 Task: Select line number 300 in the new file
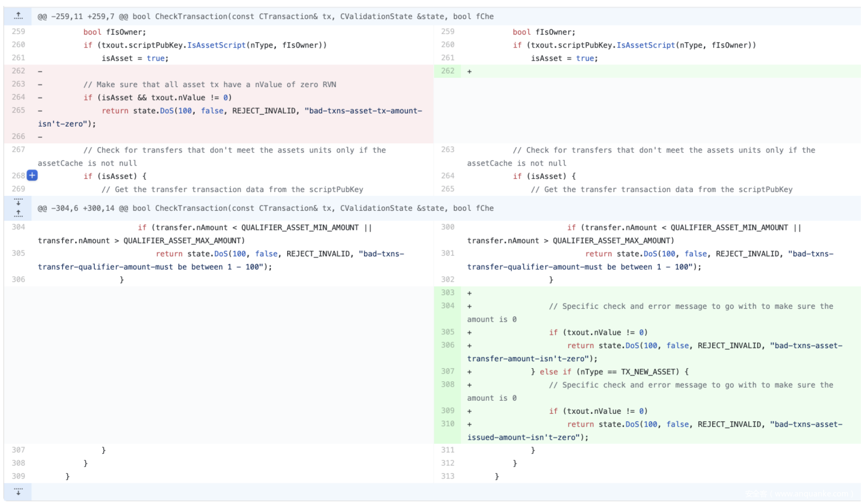coord(448,227)
